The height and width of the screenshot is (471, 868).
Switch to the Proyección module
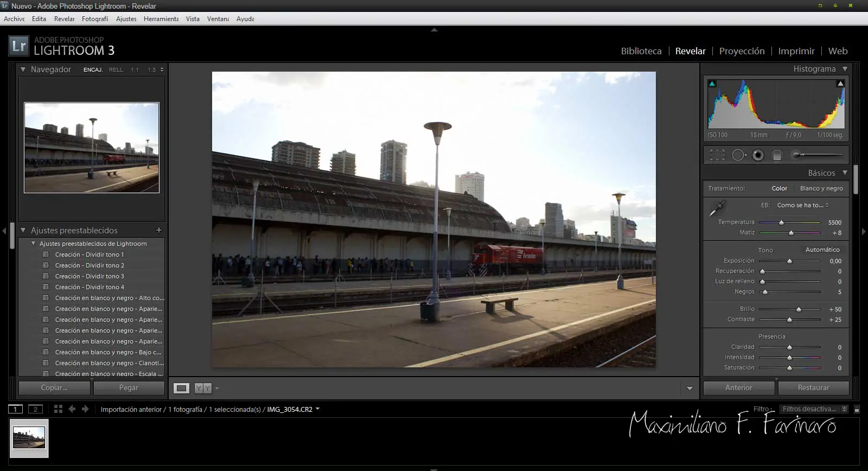[742, 51]
